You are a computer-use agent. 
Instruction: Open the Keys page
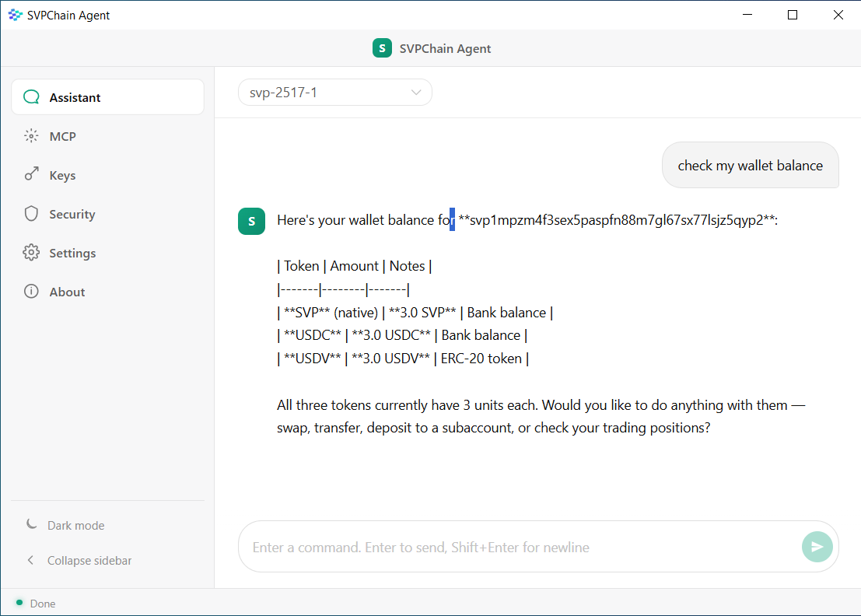click(x=107, y=175)
